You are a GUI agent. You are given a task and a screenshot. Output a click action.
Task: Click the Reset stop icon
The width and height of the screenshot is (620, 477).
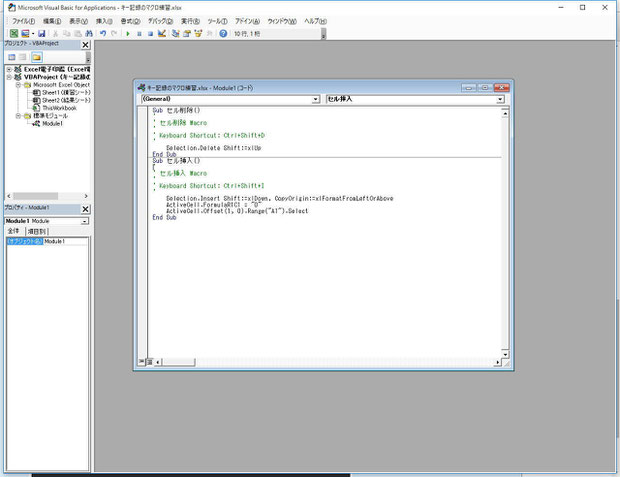[x=150, y=34]
